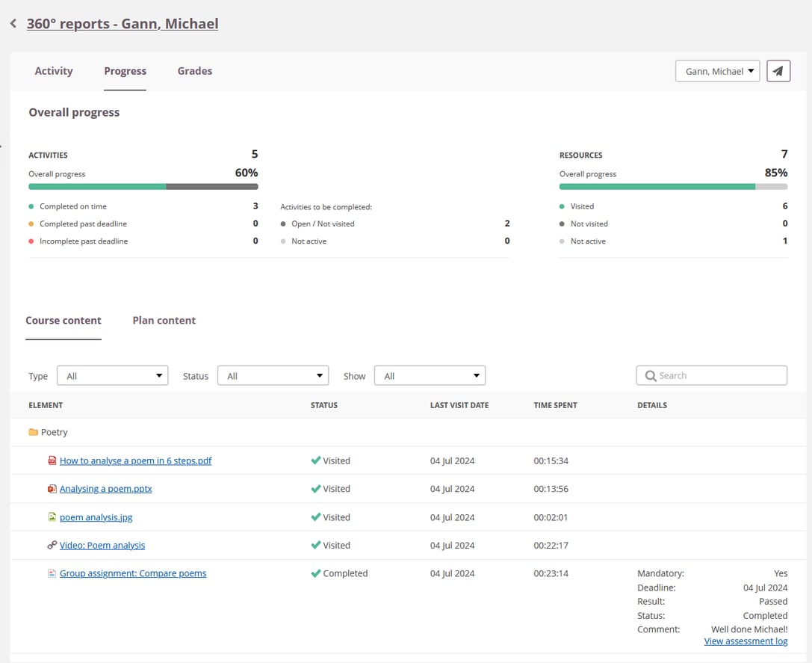Viewport: 812px width, 663px height.
Task: Expand the Status filter dropdown
Action: click(x=273, y=376)
